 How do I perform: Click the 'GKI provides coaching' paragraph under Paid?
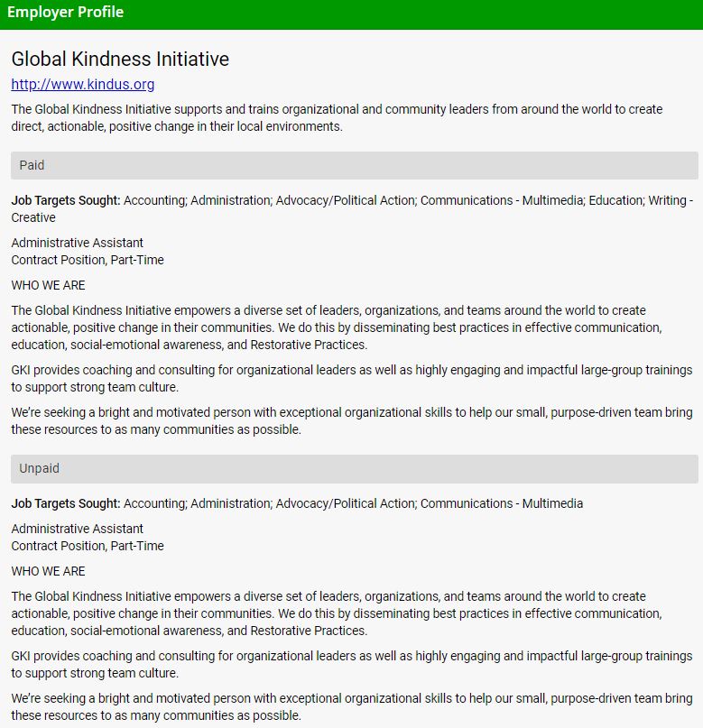pos(351,379)
